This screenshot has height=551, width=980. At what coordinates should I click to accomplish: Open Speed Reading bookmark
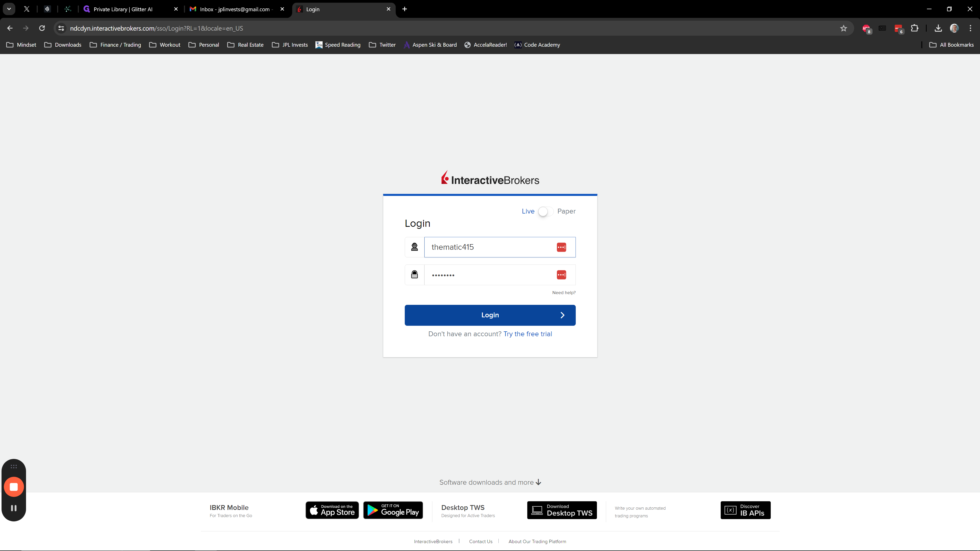click(338, 45)
